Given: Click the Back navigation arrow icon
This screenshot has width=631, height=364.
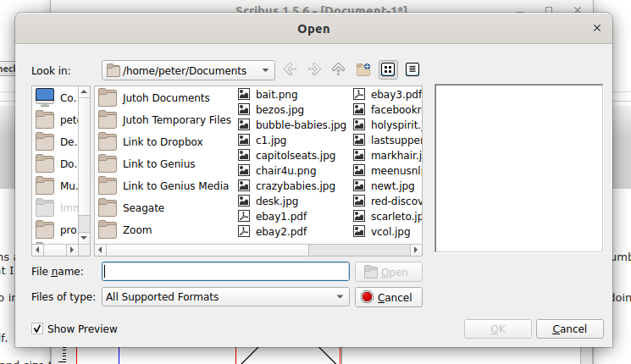Looking at the screenshot, I should 290,70.
